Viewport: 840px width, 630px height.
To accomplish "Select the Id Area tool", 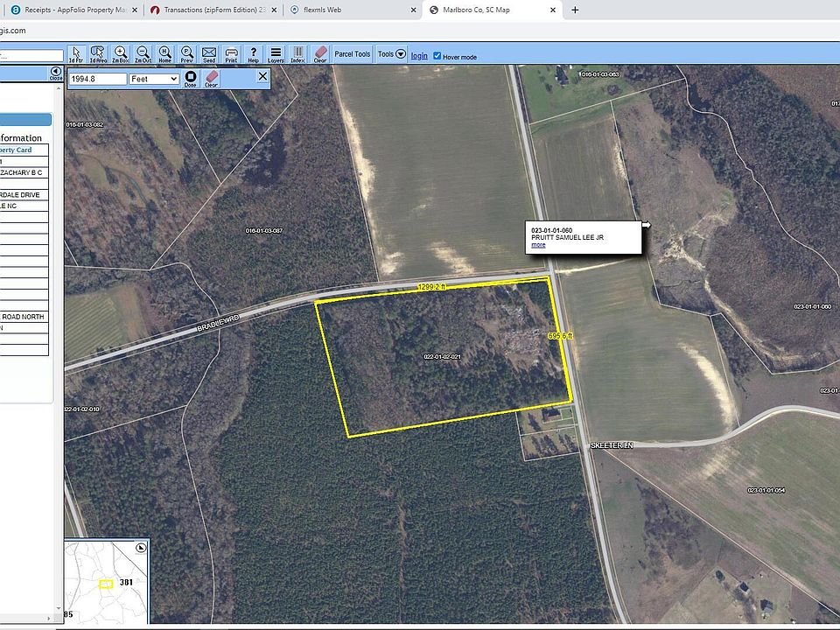I will pos(98,54).
